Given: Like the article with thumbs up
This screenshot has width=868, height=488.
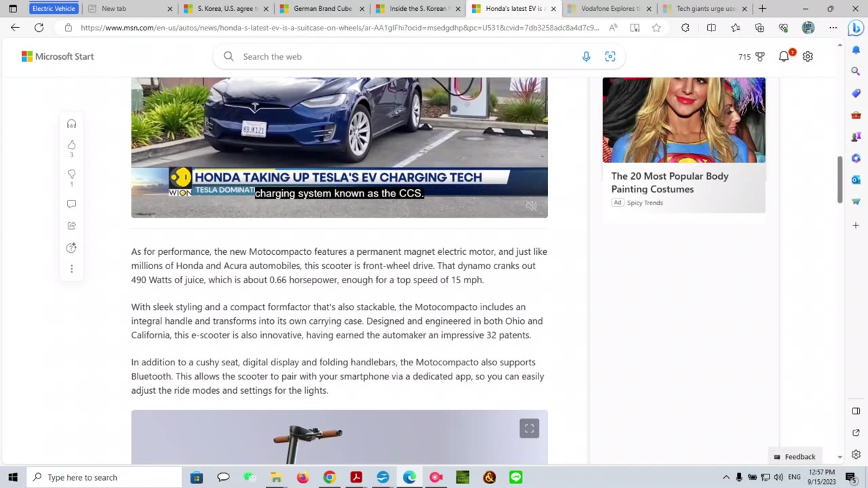Looking at the screenshot, I should pyautogui.click(x=71, y=145).
